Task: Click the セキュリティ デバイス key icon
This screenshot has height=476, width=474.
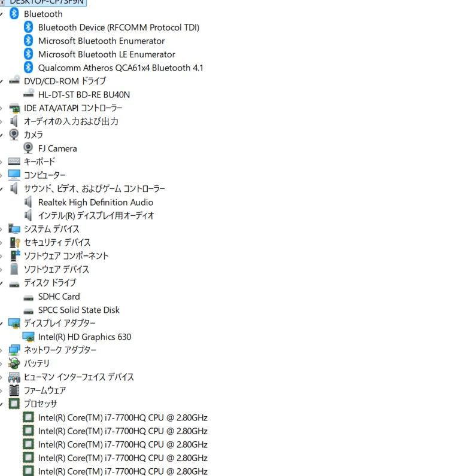Action: (x=14, y=242)
